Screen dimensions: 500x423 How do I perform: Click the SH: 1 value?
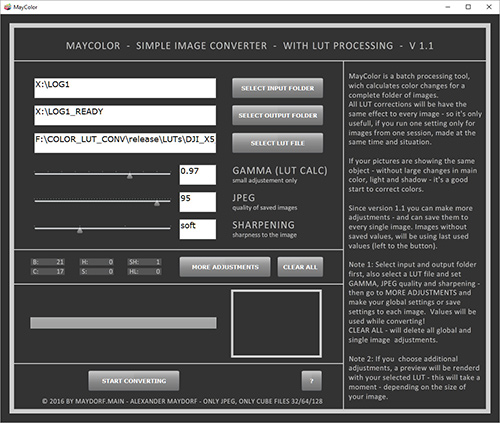point(145,262)
